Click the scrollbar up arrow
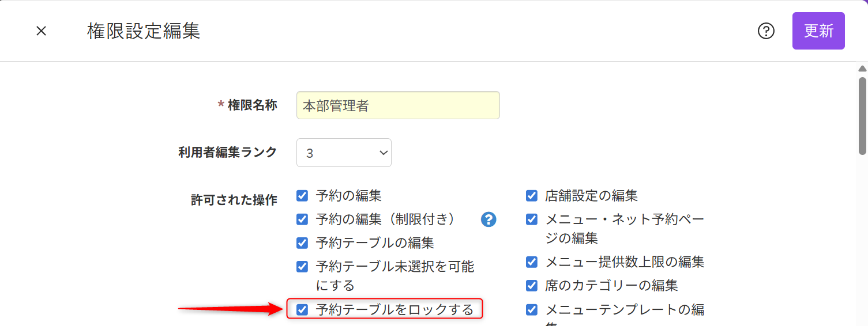Viewport: 868px width, 326px height. [x=862, y=68]
